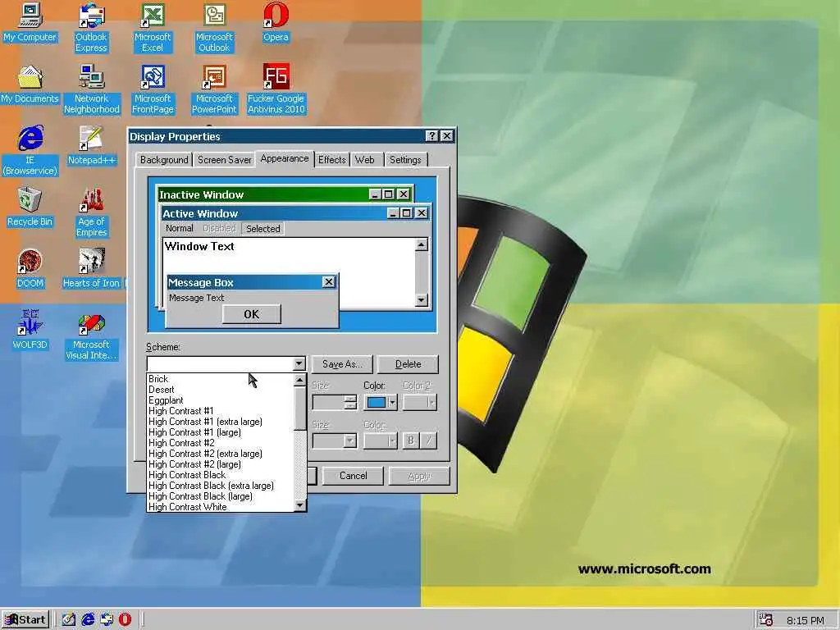Click scheme list scroll down arrow

pyautogui.click(x=300, y=504)
